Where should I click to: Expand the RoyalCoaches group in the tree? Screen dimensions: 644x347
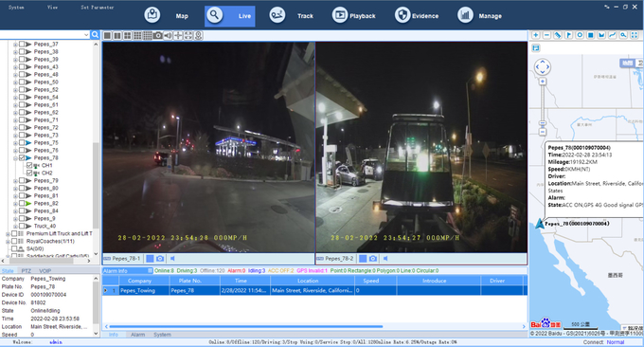tap(8, 242)
